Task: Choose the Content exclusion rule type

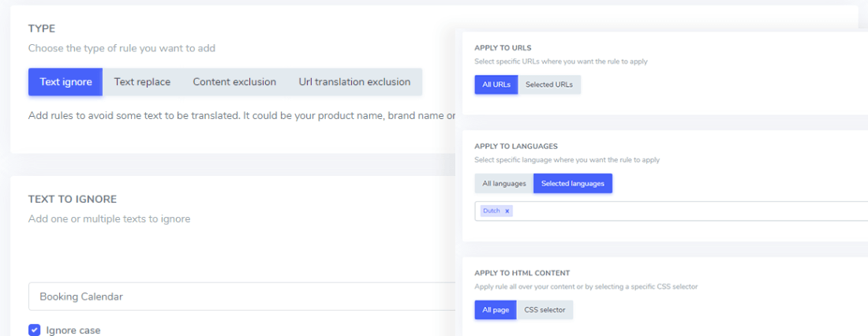Action: pyautogui.click(x=234, y=82)
